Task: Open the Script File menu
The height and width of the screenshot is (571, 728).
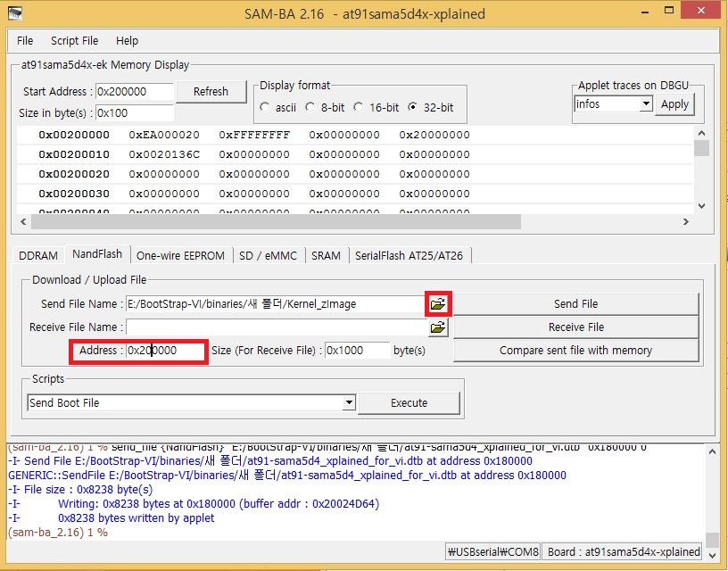Action: [x=74, y=40]
